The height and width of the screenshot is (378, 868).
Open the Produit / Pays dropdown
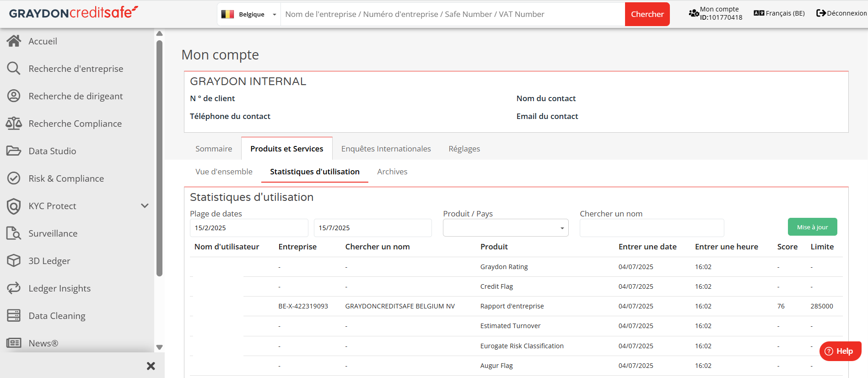[x=506, y=228]
